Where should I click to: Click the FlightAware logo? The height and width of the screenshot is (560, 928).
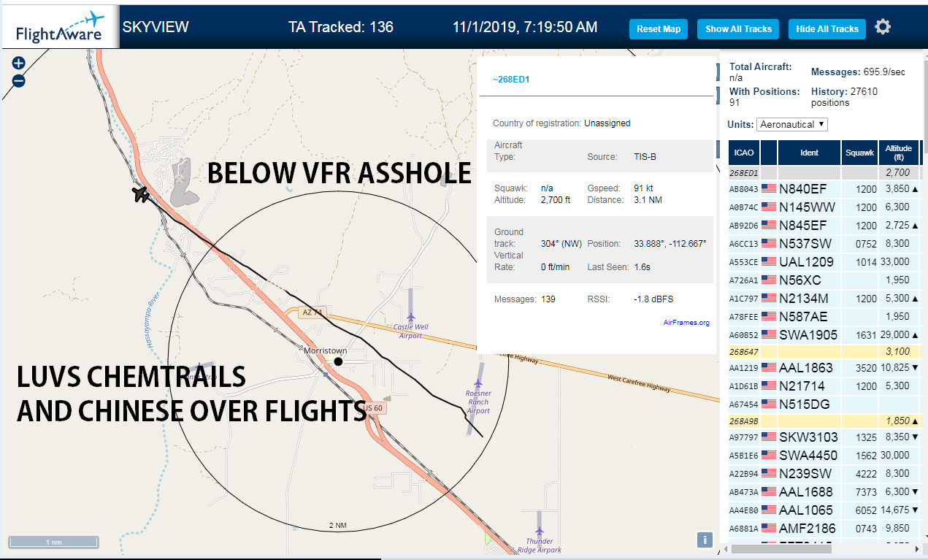pos(61,28)
